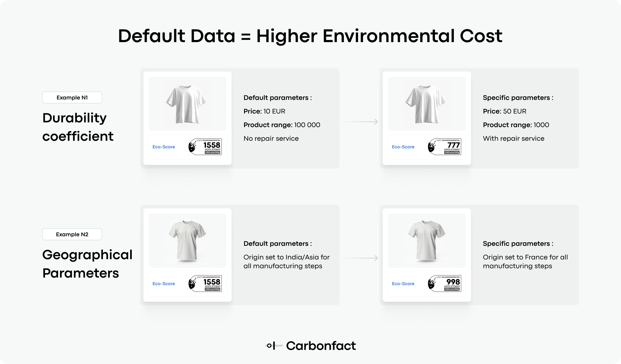Open the Eco-Score link in the Geographical default card

164,284
